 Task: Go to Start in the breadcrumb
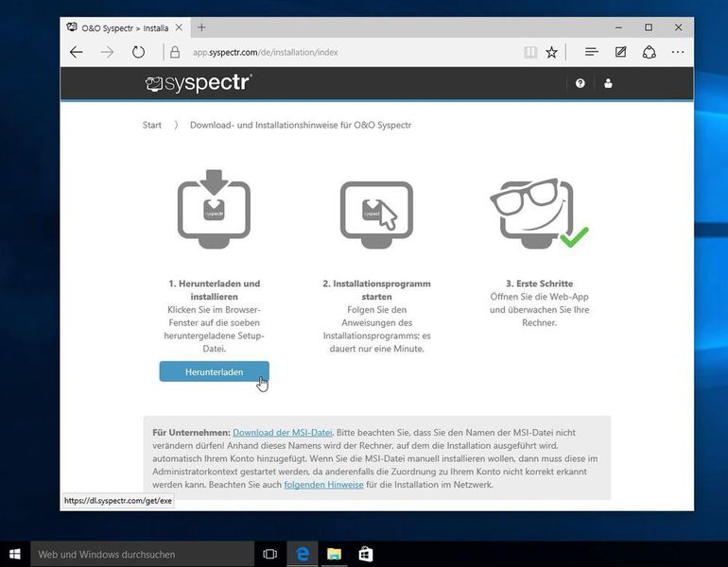click(152, 125)
